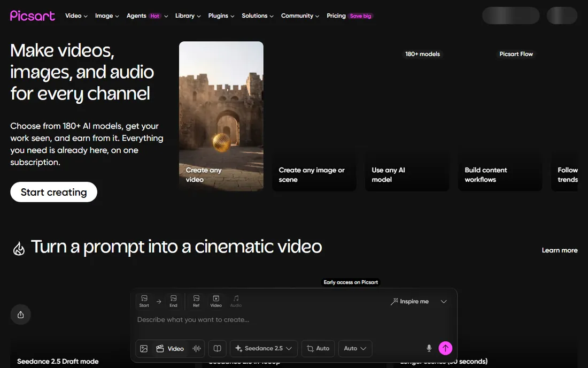
Task: Click the 180+ models badge
Action: pyautogui.click(x=423, y=54)
